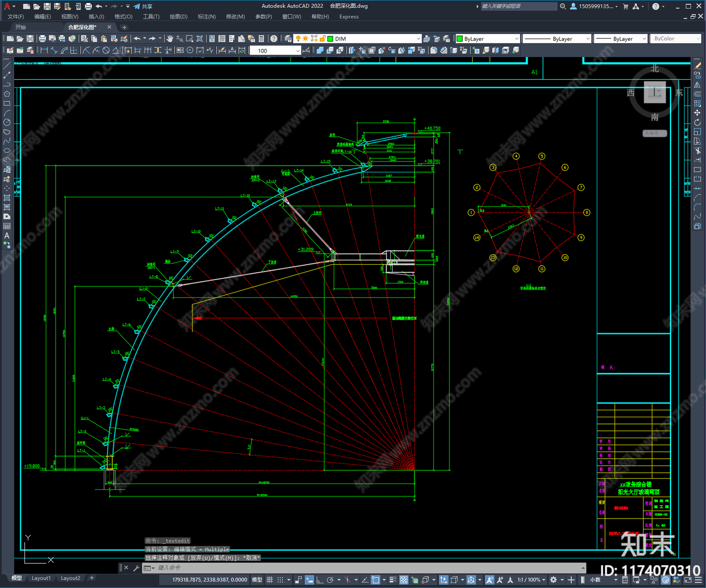Select the Line draw tool
The image size is (706, 588).
pyautogui.click(x=7, y=66)
